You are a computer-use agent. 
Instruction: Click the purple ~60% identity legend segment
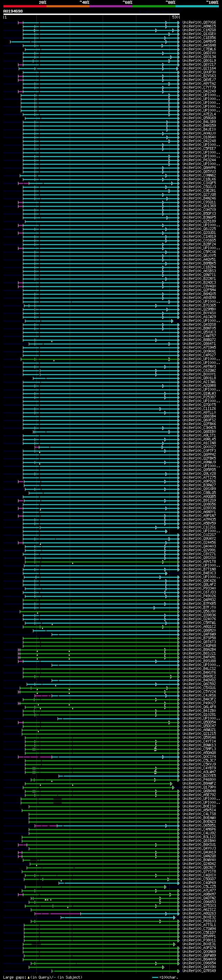(111, 6)
